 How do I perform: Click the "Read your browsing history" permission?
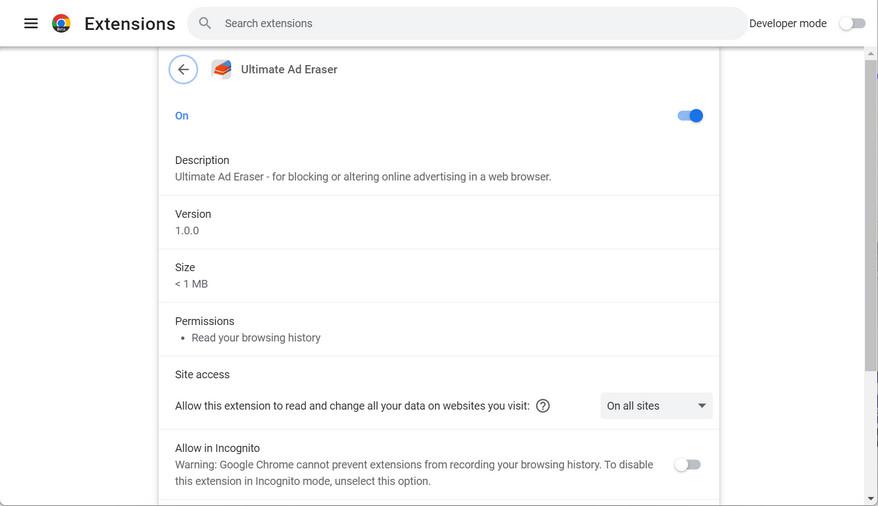point(256,338)
